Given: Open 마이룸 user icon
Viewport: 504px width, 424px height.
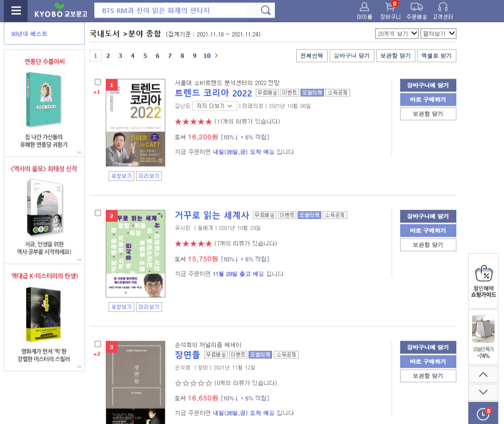Looking at the screenshot, I should (364, 11).
